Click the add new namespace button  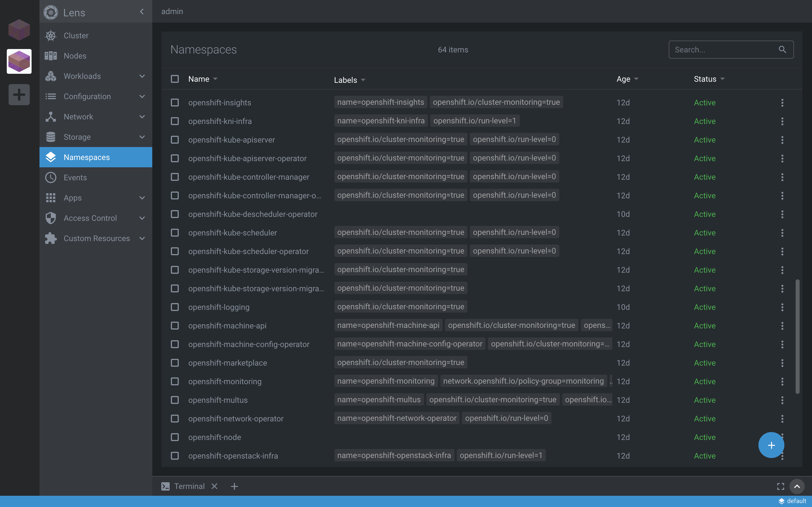coord(771,444)
